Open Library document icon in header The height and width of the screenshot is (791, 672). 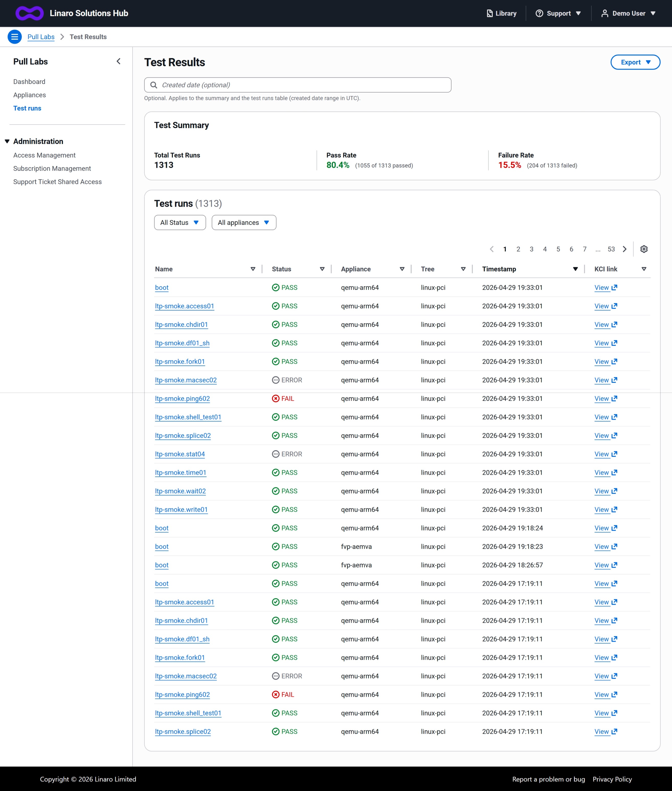click(x=489, y=13)
